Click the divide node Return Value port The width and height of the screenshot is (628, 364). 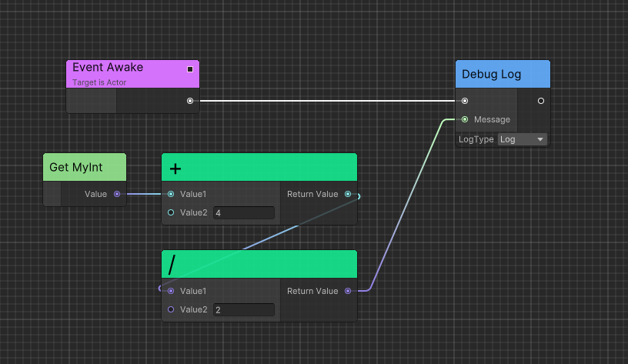(x=348, y=291)
